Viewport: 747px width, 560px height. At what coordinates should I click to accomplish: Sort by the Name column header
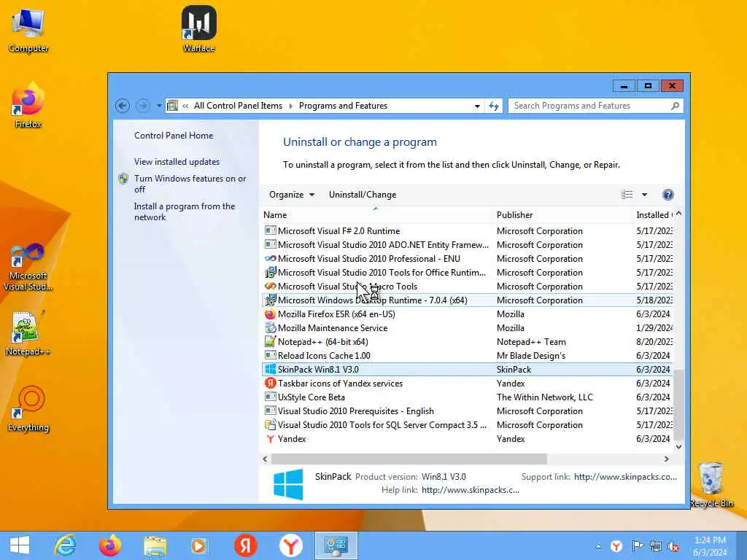(x=376, y=215)
